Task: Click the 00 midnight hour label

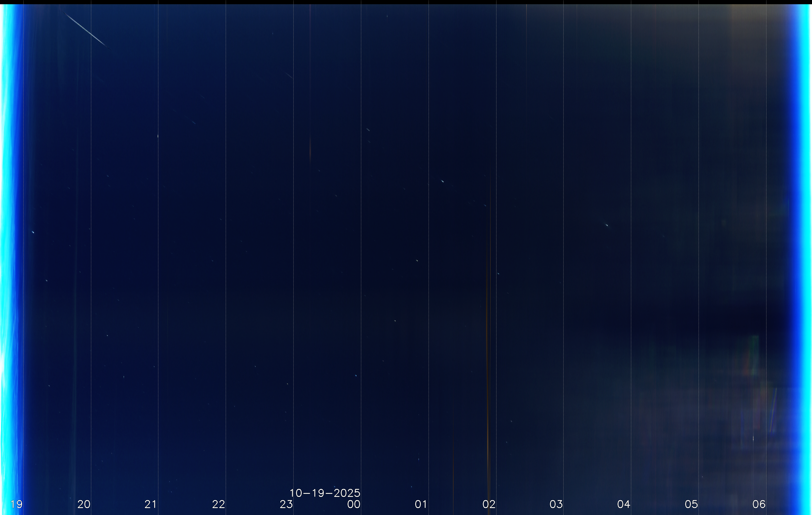Action: (354, 504)
